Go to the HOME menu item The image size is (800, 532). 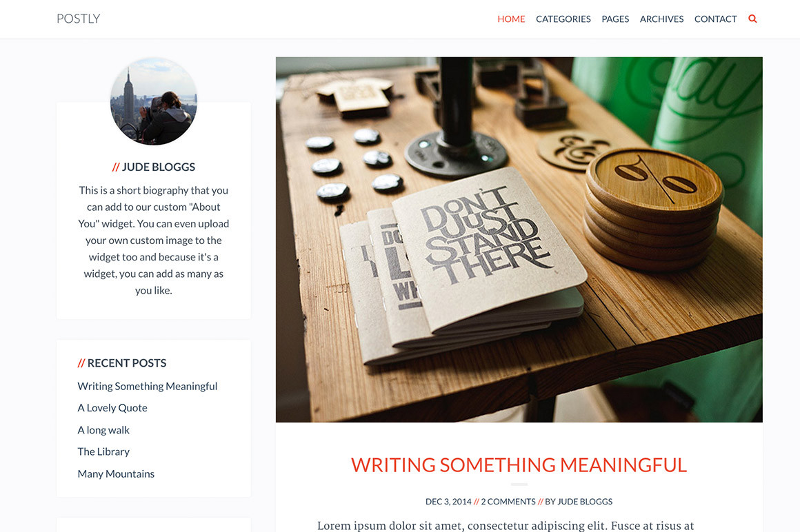(511, 19)
